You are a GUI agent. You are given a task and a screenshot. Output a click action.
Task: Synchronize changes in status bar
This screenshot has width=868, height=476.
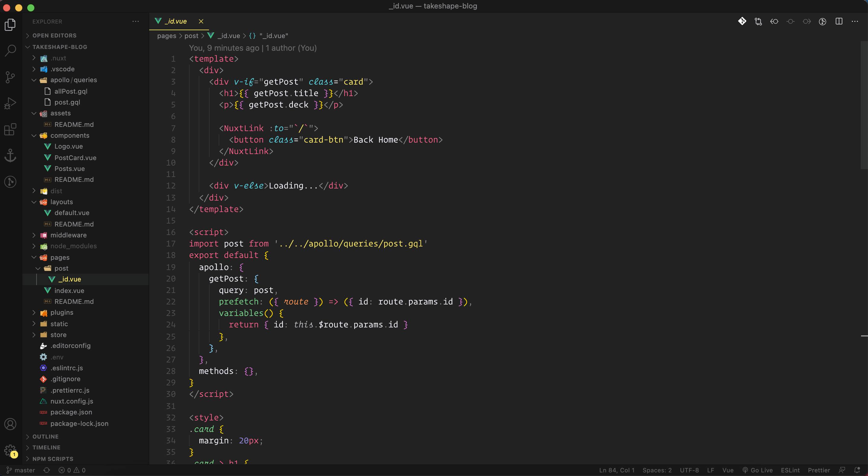(x=47, y=470)
